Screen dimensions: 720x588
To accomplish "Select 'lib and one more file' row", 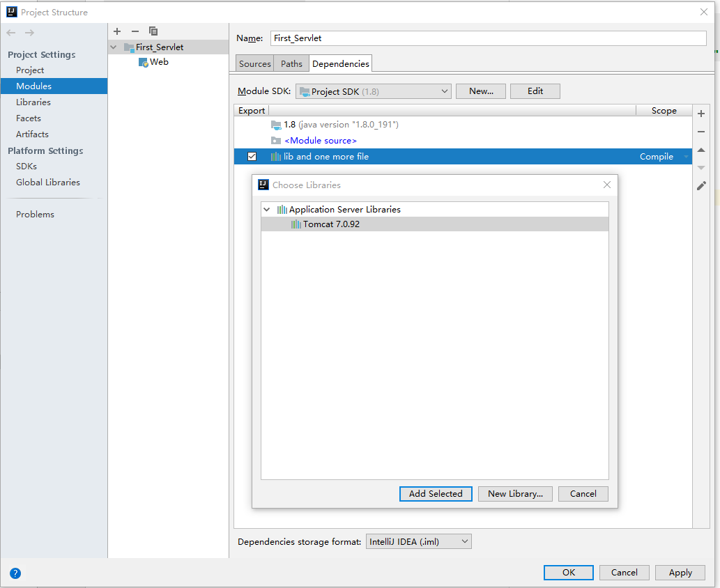I will (x=463, y=157).
